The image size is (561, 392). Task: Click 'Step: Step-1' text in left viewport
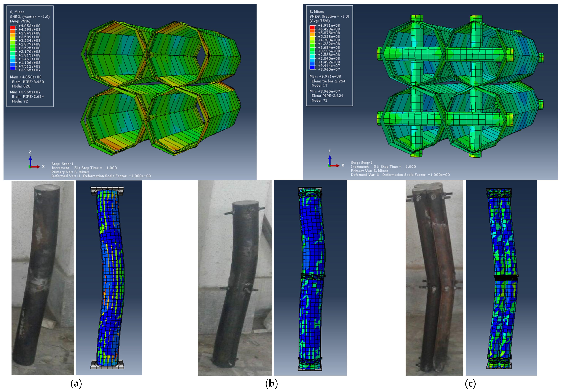(62, 164)
